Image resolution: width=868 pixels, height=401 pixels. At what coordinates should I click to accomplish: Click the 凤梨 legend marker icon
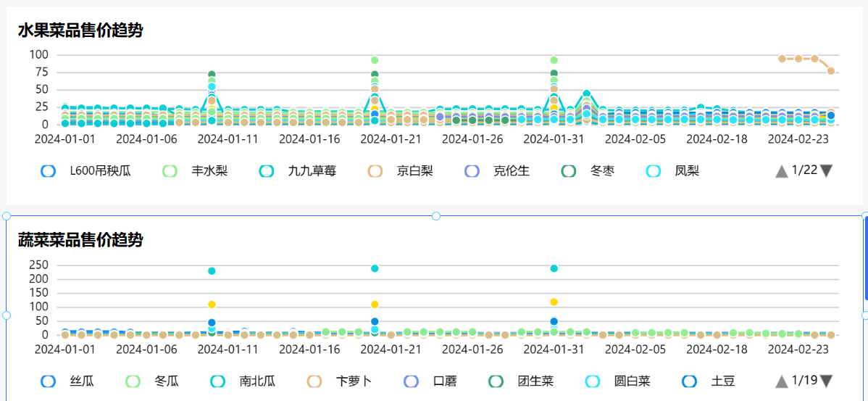[654, 171]
